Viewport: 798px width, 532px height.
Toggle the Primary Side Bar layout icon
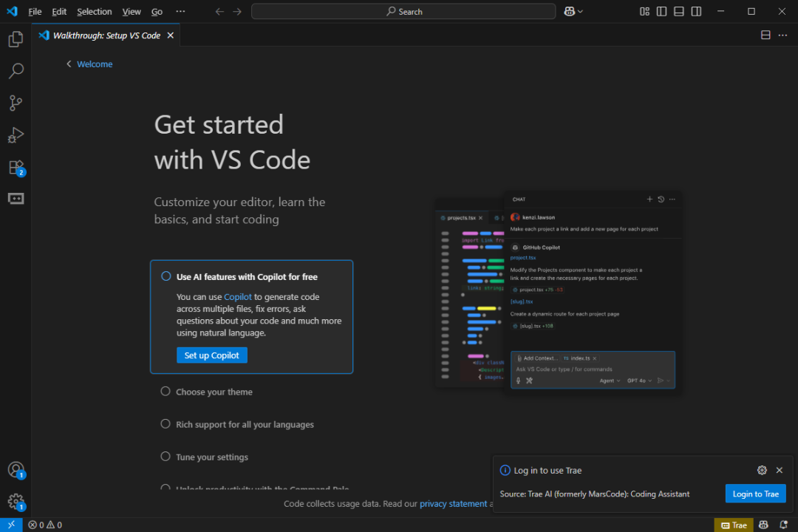661,11
